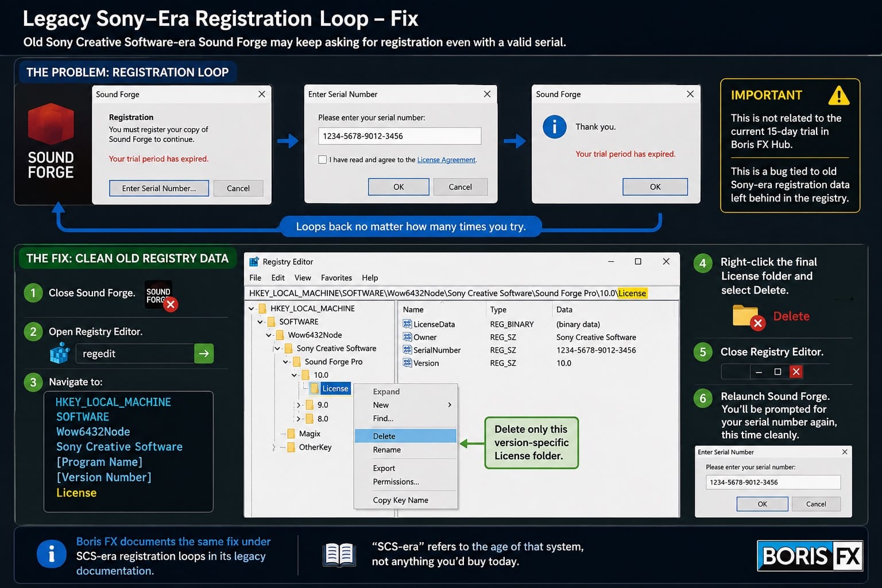Click the Enter Serial Number... button
The width and height of the screenshot is (882, 588).
[x=159, y=188]
